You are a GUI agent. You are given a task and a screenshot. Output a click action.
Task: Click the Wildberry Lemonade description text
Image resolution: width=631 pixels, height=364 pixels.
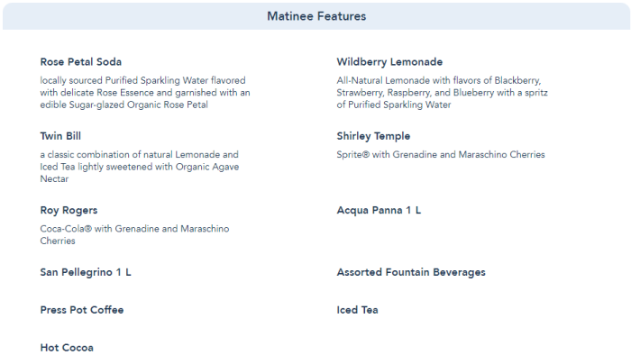pyautogui.click(x=442, y=93)
